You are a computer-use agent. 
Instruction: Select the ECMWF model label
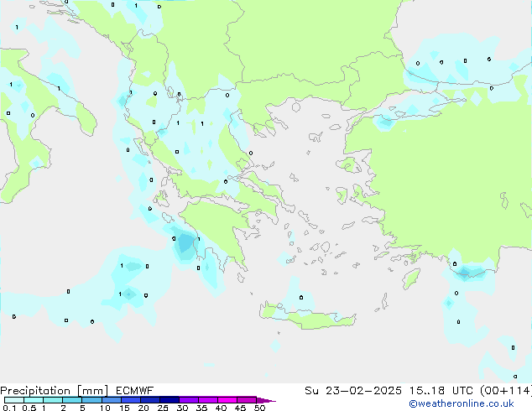(135, 391)
